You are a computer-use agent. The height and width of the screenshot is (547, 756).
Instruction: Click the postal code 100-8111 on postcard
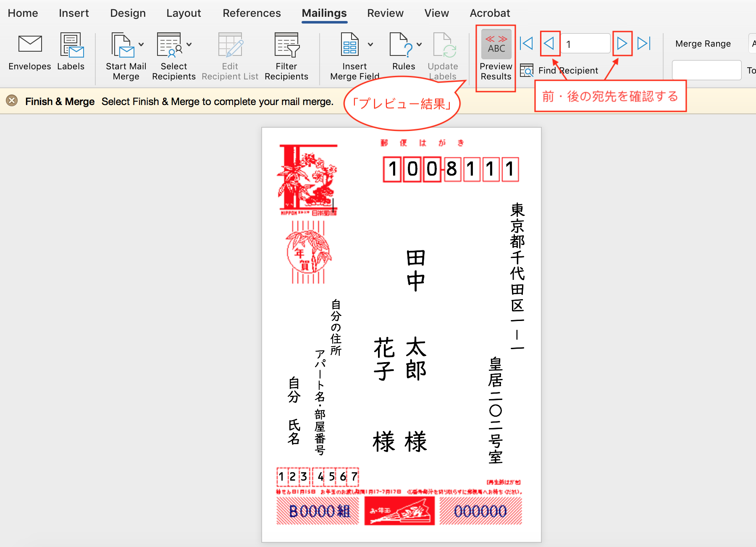451,169
